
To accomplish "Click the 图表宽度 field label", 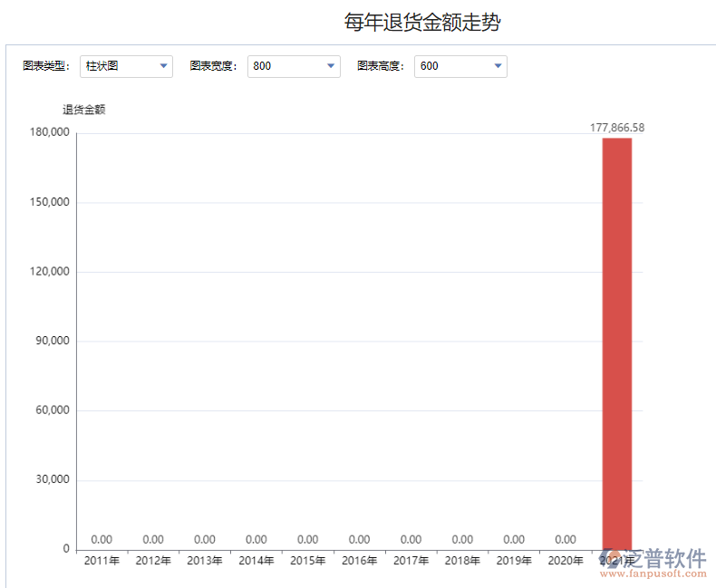I will click(x=213, y=67).
